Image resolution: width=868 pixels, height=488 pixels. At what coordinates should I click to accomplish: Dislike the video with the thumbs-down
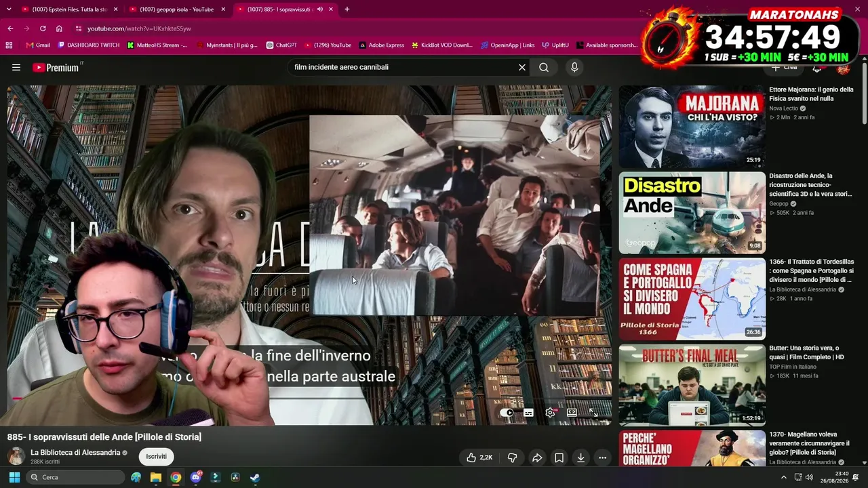pos(513,457)
